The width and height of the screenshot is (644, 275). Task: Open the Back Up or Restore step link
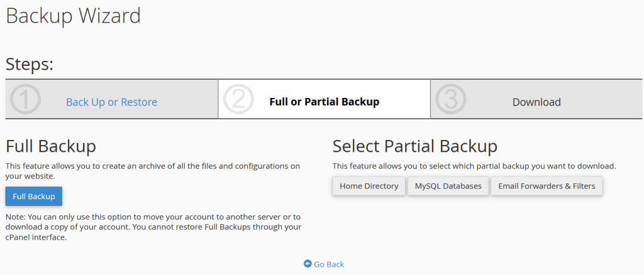point(111,102)
